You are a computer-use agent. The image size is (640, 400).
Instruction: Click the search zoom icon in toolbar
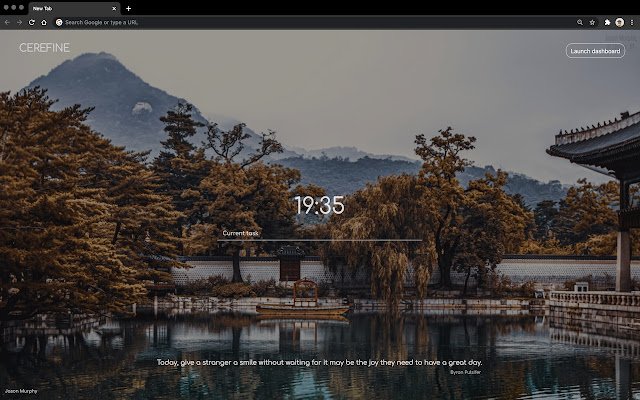580,22
